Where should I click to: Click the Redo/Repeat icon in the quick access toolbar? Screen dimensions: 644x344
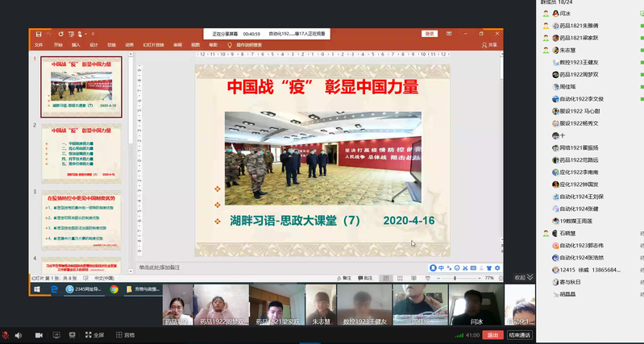tap(60, 34)
